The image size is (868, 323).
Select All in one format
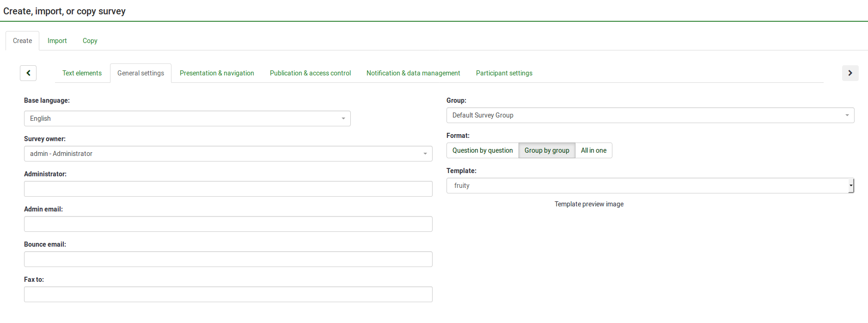593,150
